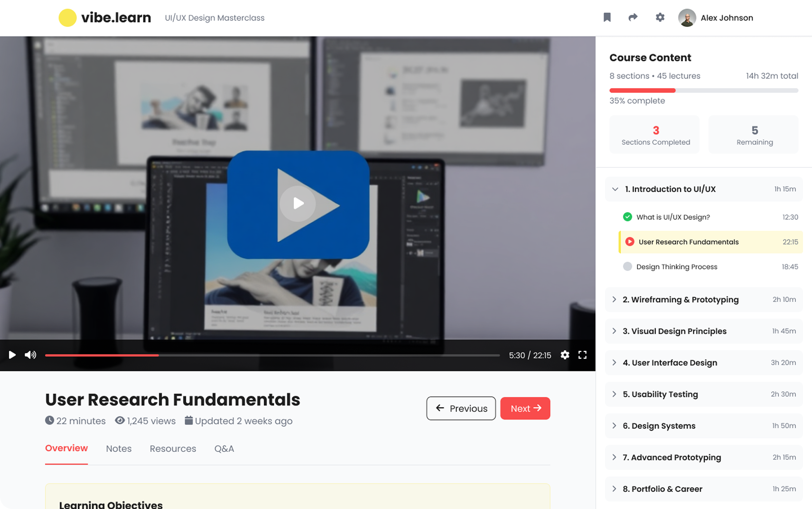Click the video progress seek bar

(x=272, y=355)
